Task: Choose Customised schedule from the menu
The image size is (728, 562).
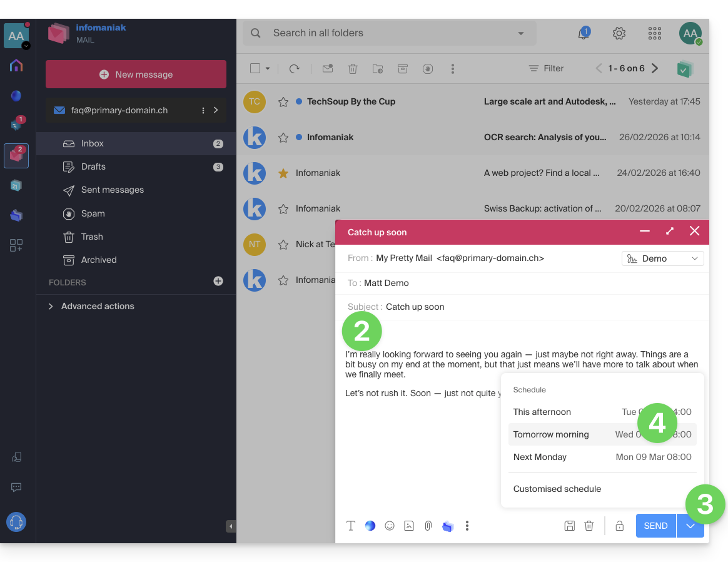Action: [557, 489]
